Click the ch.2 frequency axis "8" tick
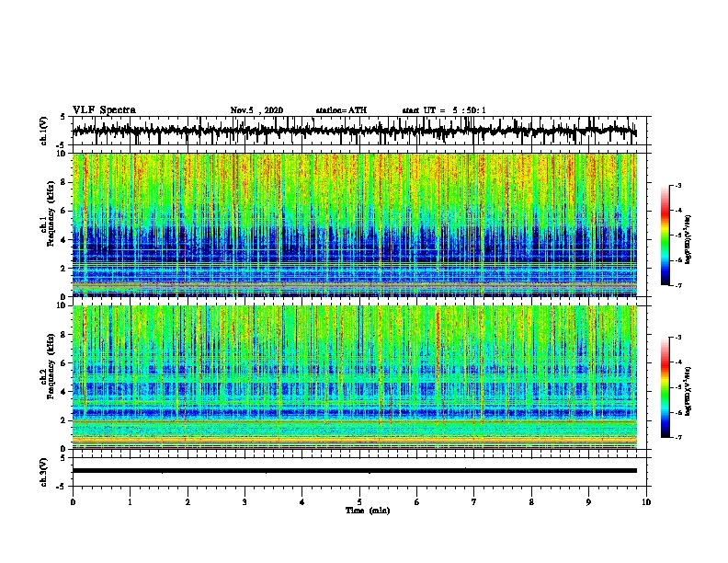This screenshot has width=728, height=563. click(63, 335)
